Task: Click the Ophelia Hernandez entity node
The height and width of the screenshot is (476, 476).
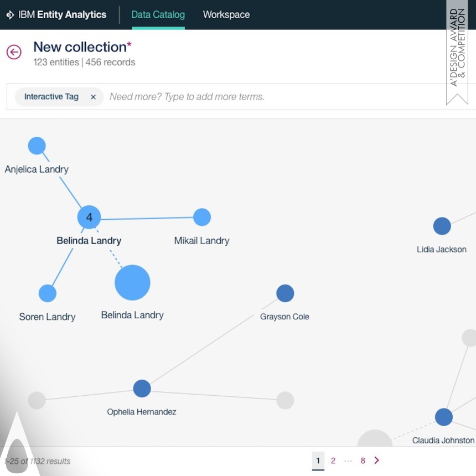Action: (x=142, y=389)
